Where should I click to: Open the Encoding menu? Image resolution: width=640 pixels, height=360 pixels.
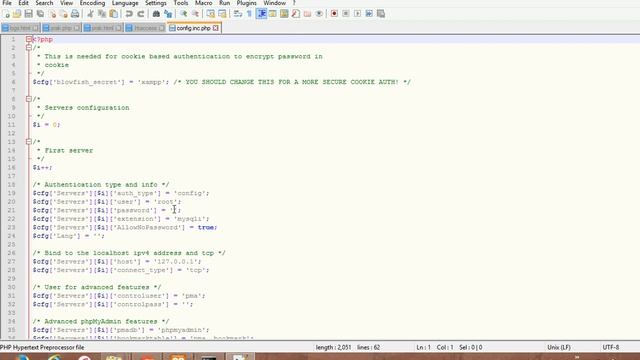[92, 3]
